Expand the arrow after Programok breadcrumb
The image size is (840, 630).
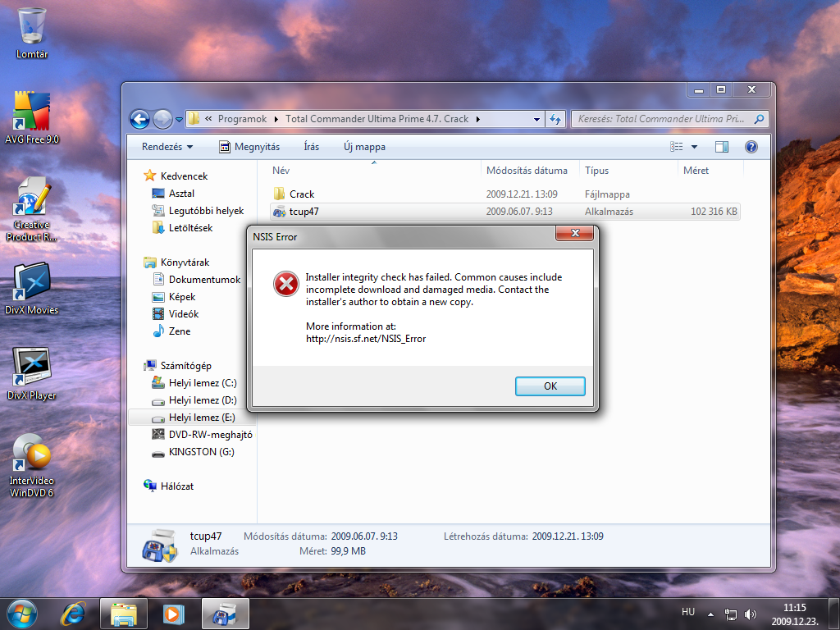click(276, 119)
